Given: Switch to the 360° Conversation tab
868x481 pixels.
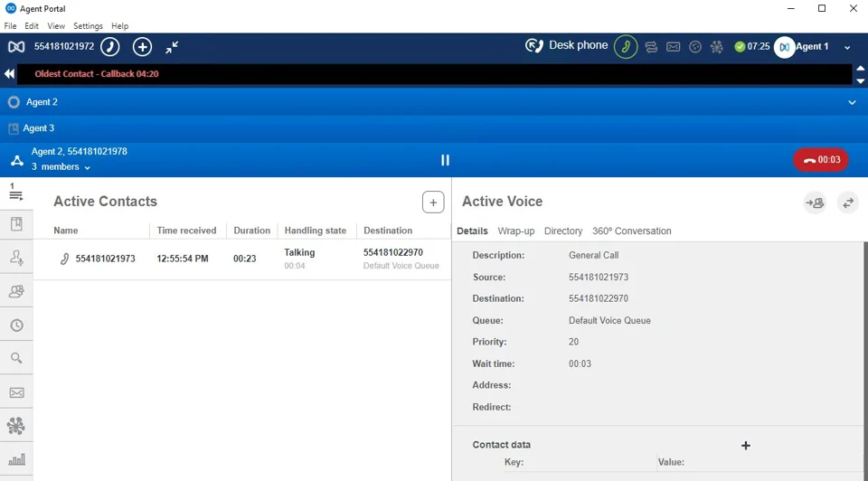Looking at the screenshot, I should [x=632, y=231].
